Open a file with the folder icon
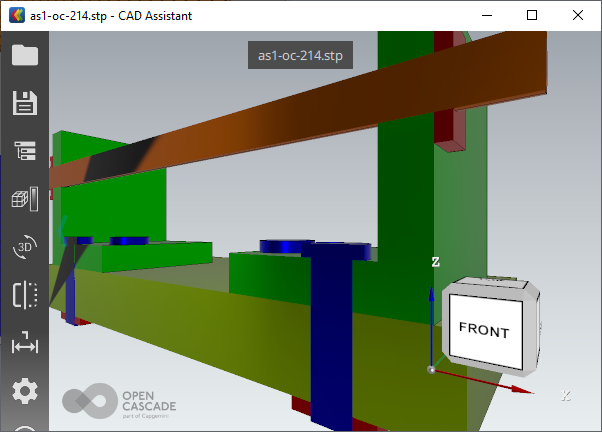This screenshot has width=602, height=432. (24, 55)
